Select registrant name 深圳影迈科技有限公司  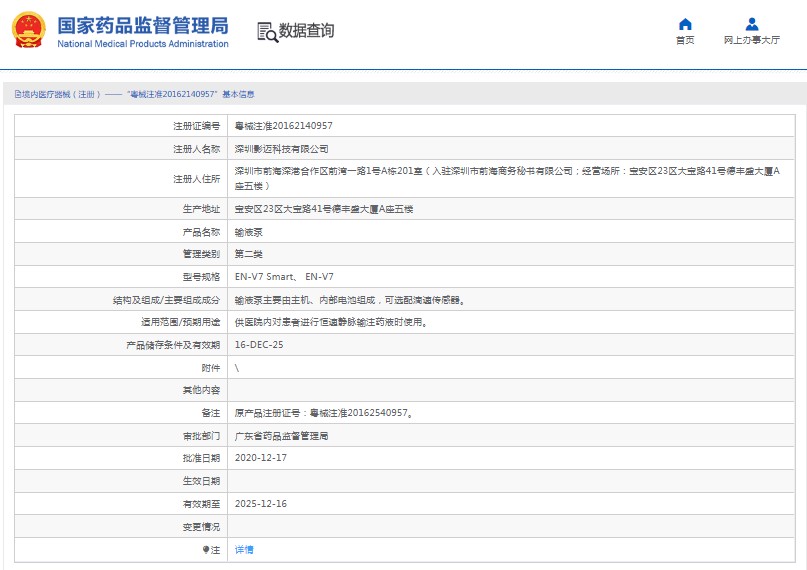[282, 149]
